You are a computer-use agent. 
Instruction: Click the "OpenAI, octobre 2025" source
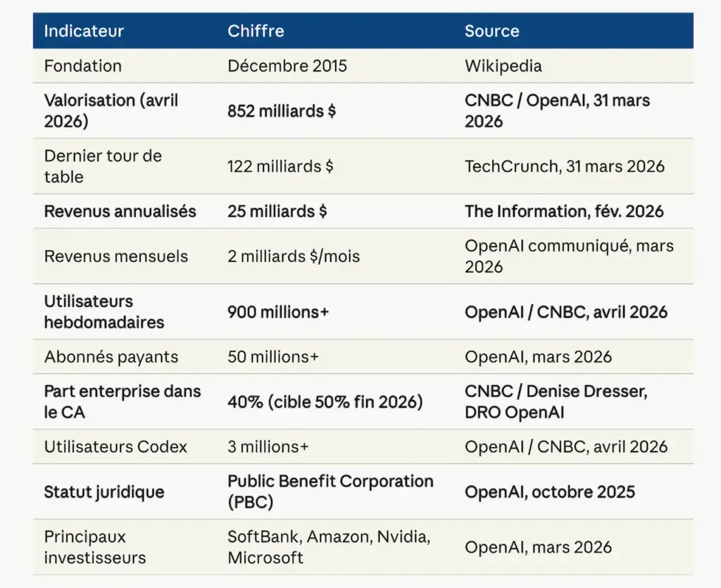coord(549,492)
